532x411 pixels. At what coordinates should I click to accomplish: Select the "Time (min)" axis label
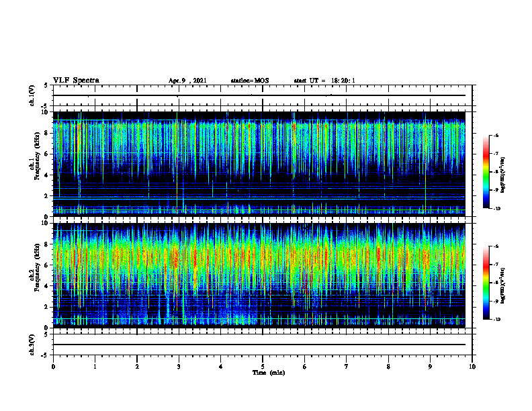(x=269, y=373)
